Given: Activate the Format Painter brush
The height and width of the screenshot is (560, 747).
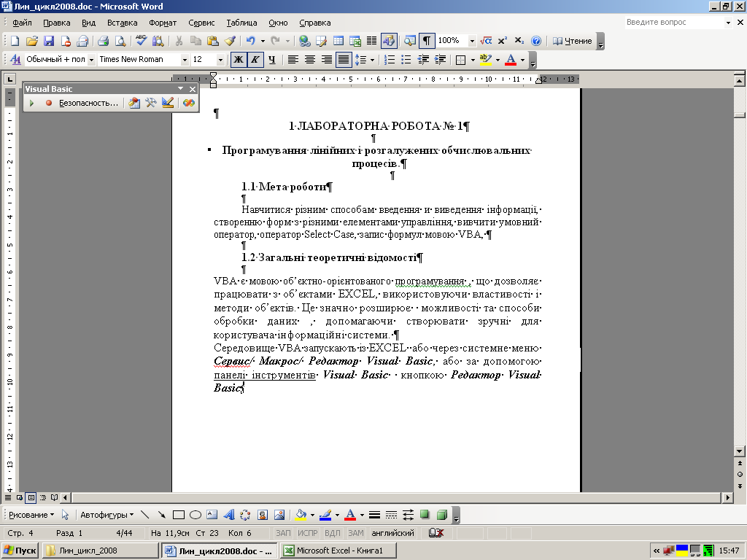Looking at the screenshot, I should click(230, 42).
